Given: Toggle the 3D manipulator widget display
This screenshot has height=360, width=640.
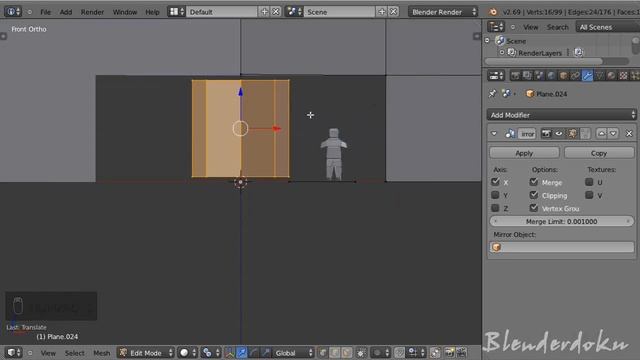Looking at the screenshot, I should click(229, 352).
